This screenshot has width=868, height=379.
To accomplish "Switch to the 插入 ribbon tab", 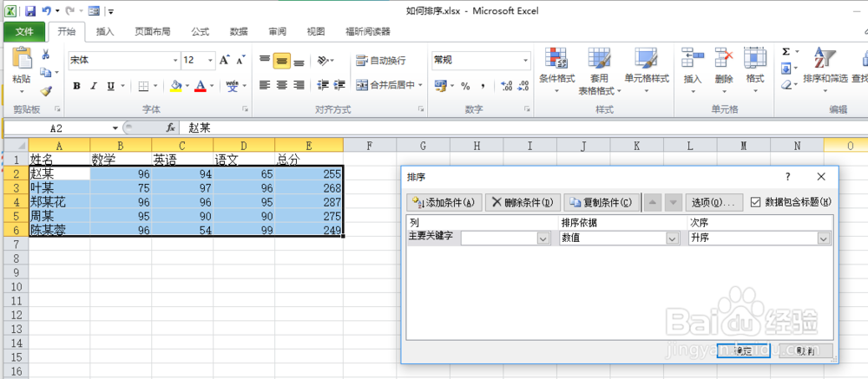I will (x=105, y=31).
